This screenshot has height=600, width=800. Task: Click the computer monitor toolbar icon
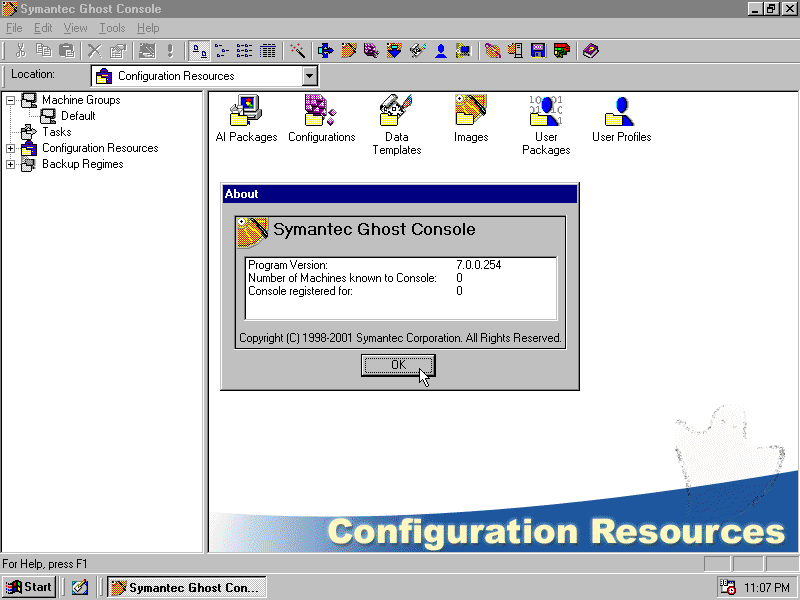tap(463, 51)
